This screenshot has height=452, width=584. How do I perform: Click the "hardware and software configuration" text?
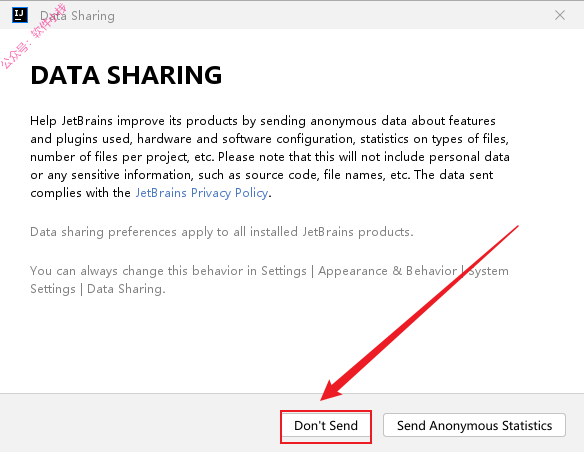(x=245, y=139)
